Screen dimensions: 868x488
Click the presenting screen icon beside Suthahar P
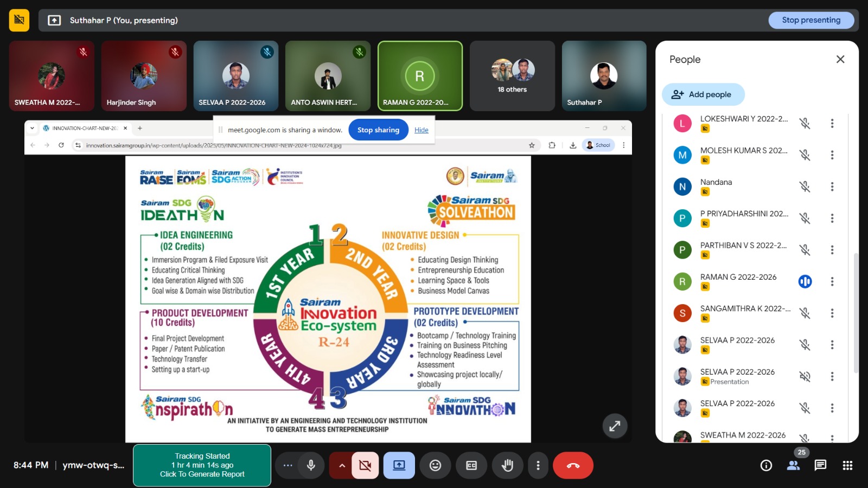[x=54, y=20]
